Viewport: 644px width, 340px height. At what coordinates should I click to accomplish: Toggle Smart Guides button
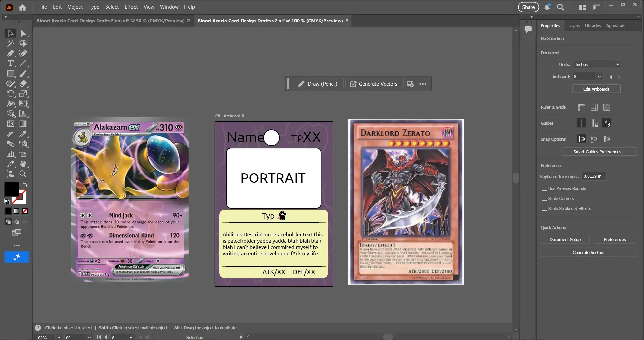click(x=607, y=123)
